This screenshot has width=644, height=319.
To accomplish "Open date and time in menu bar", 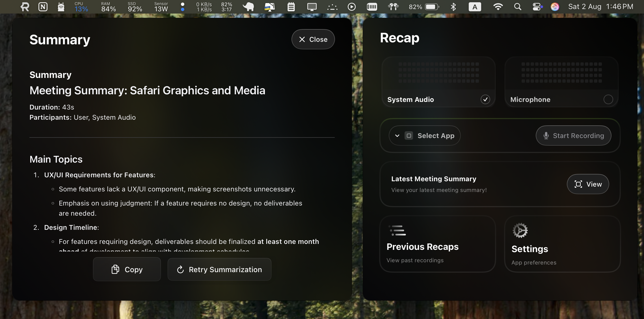I will point(600,7).
